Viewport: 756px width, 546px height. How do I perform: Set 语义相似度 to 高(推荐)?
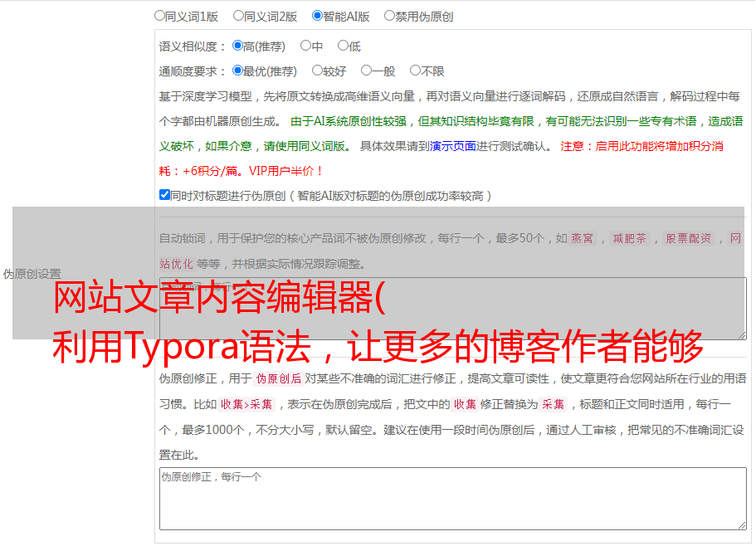(237, 46)
